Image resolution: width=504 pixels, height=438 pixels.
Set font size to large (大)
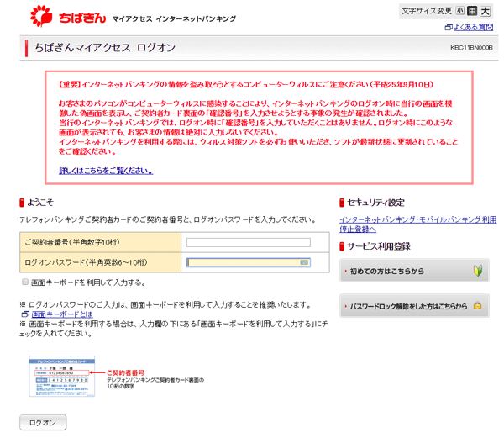pos(486,11)
